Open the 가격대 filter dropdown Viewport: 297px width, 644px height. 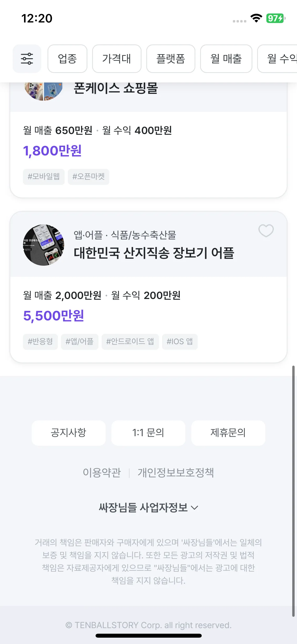[x=117, y=59]
